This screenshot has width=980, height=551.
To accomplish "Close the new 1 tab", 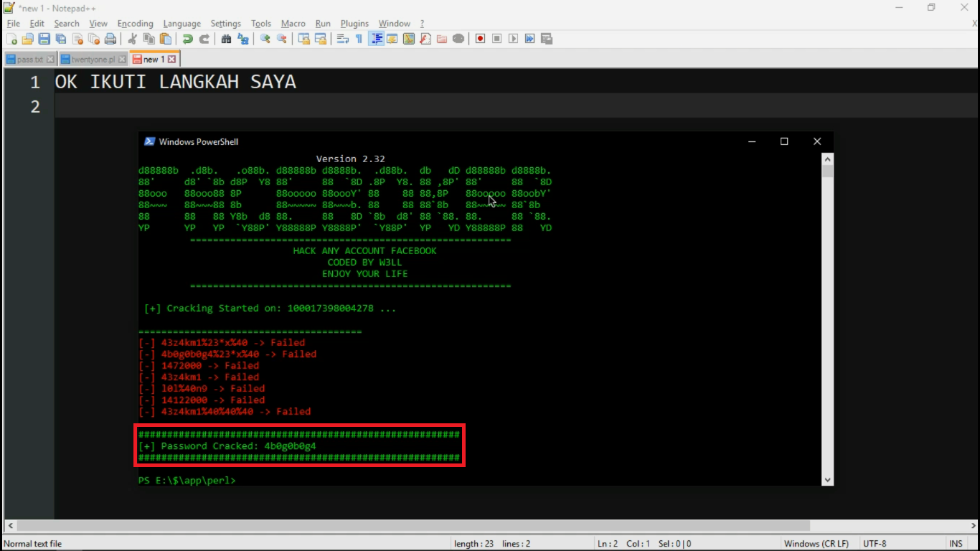I will (x=171, y=59).
